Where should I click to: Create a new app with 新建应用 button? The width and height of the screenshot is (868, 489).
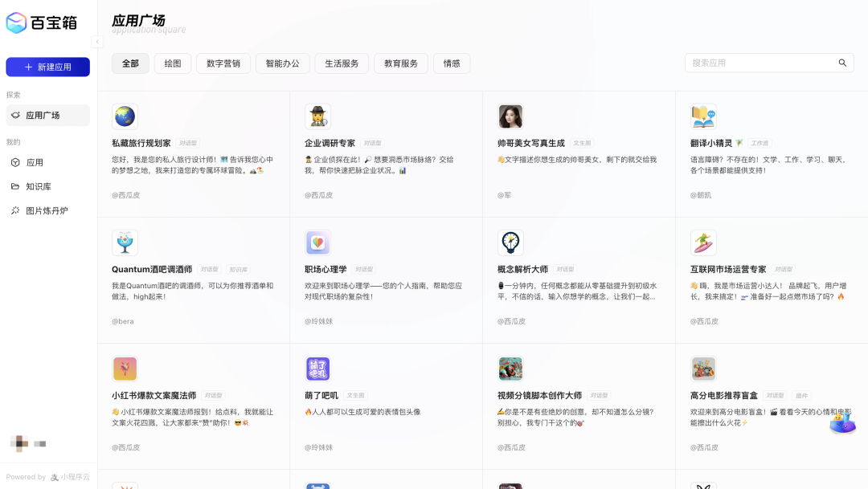(47, 67)
